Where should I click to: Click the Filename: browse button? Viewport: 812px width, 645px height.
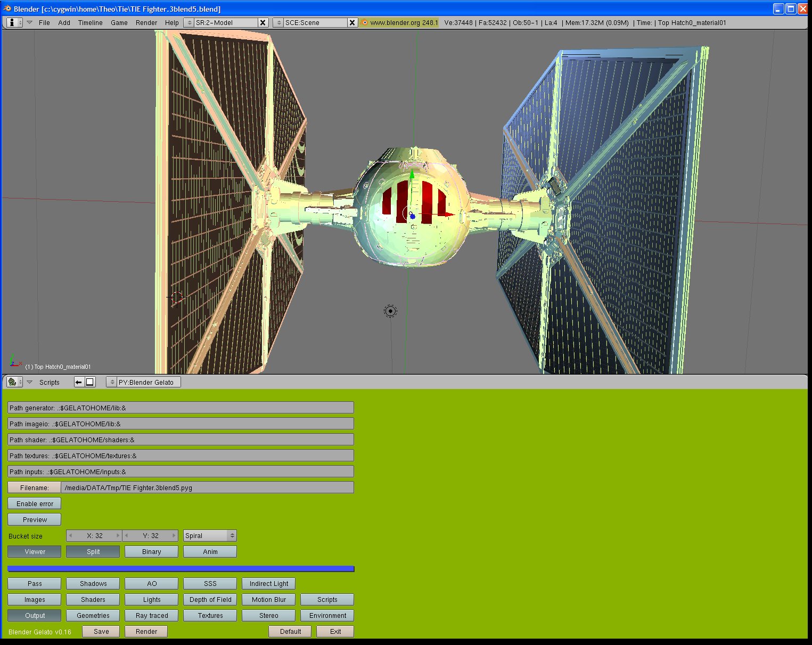click(35, 488)
